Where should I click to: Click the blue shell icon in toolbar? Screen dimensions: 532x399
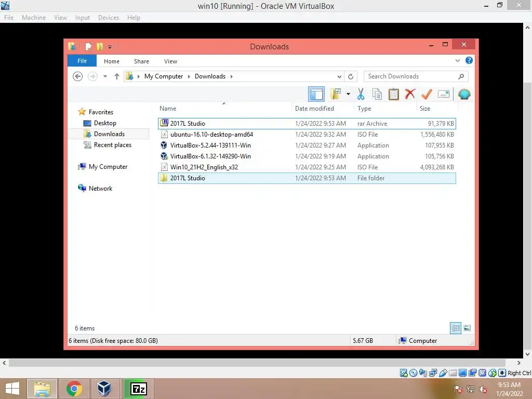click(x=464, y=94)
